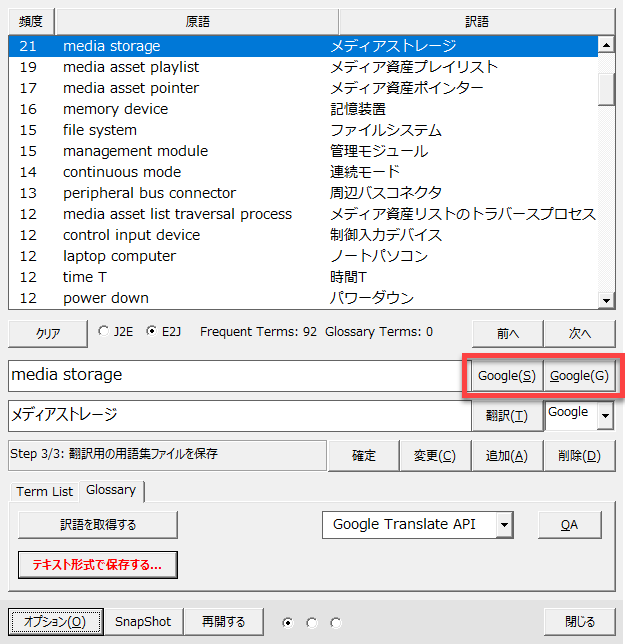The width and height of the screenshot is (625, 644).
Task: Click the list scrollbar up arrow
Action: pyautogui.click(x=605, y=45)
